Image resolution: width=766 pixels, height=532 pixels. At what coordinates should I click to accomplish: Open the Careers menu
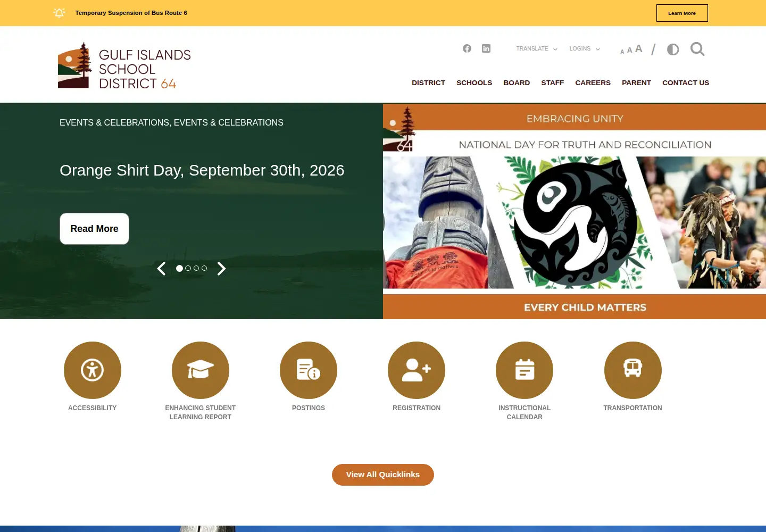[x=593, y=82]
